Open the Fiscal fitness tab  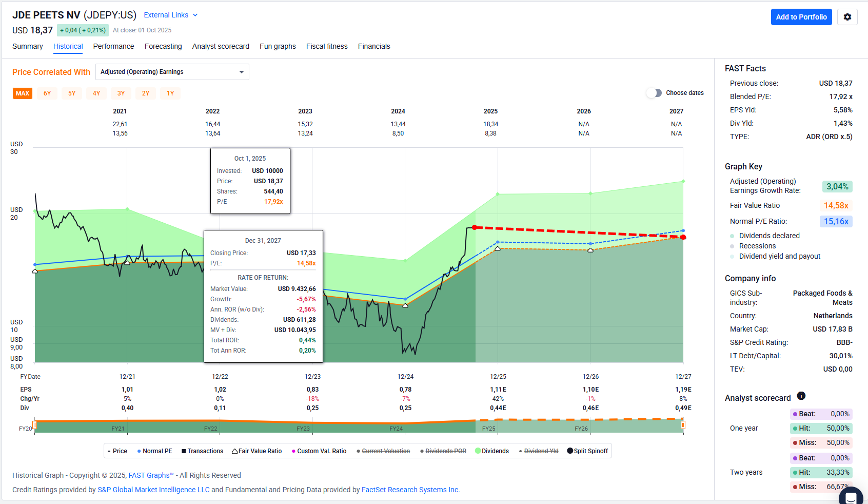pos(327,46)
